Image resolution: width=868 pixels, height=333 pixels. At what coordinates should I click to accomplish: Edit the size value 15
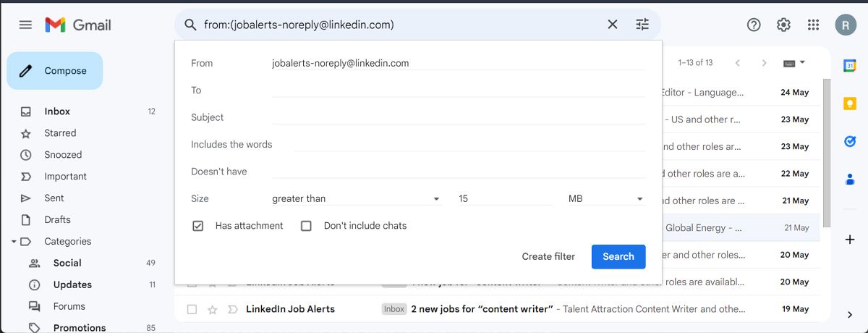505,198
